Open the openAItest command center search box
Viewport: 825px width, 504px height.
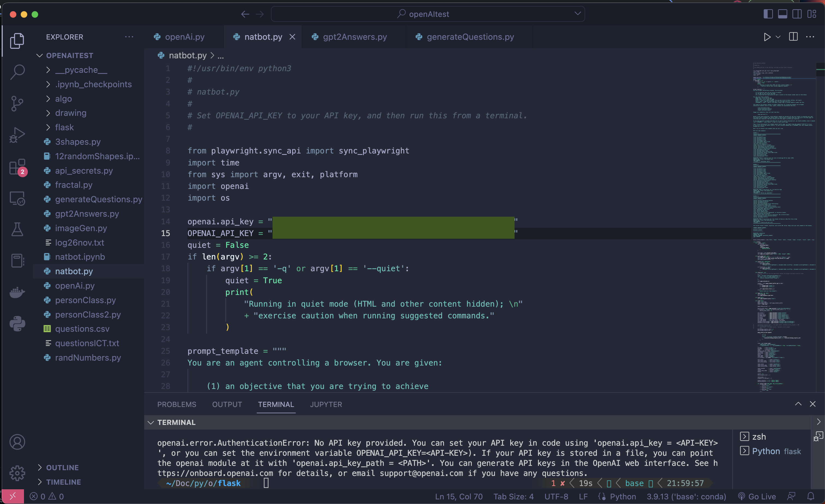pos(428,14)
